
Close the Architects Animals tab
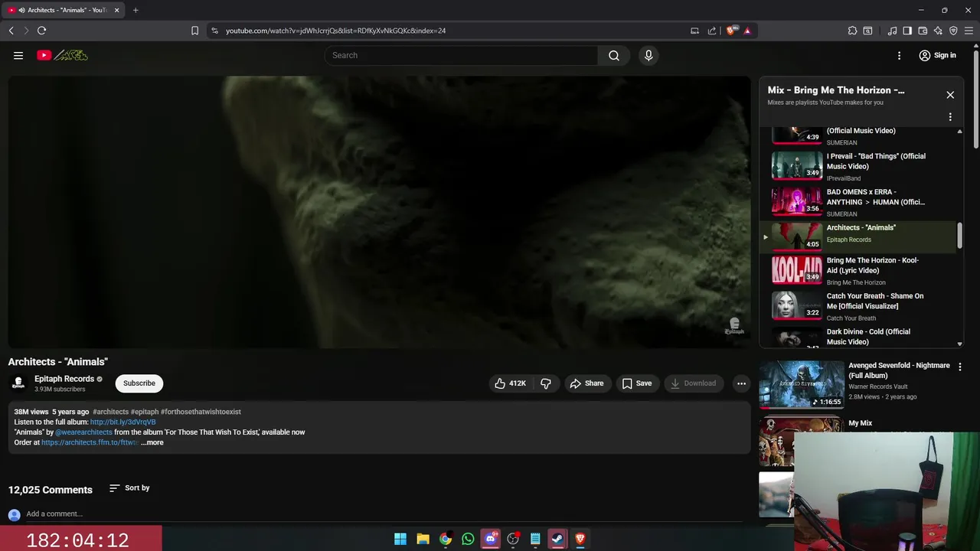pos(116,10)
